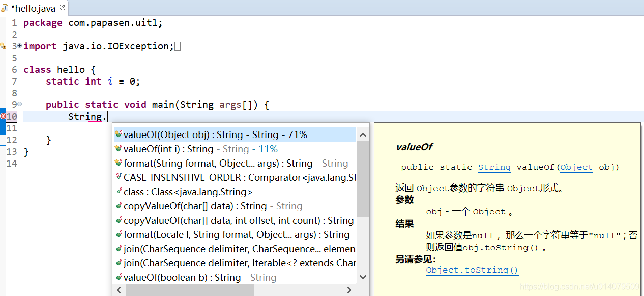Expand the import statements fold on line 3
Screen dimensions: 644x296
coord(19,46)
